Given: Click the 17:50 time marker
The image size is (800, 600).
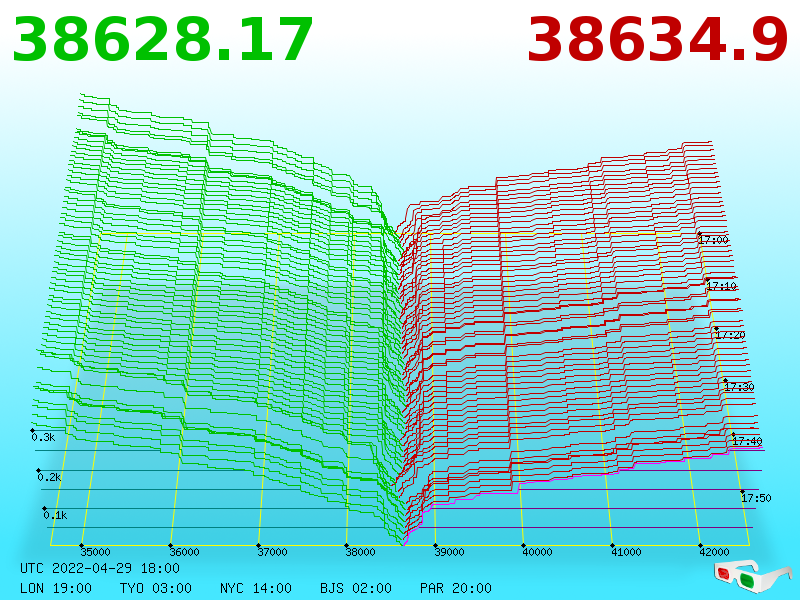Looking at the screenshot, I should coord(756,498).
